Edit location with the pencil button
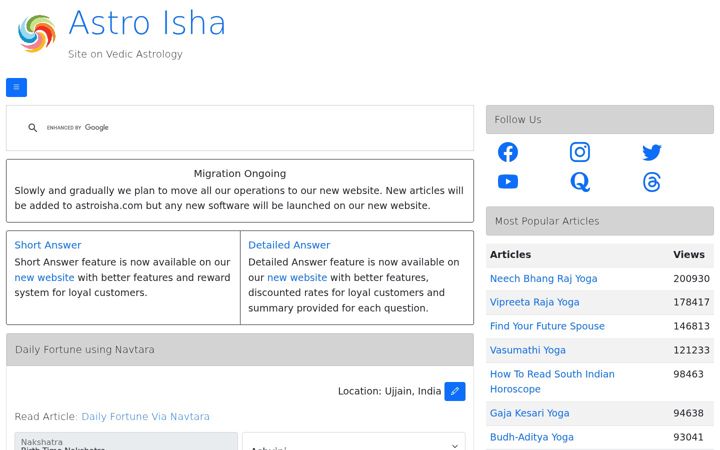This screenshot has width=720, height=450. point(455,391)
